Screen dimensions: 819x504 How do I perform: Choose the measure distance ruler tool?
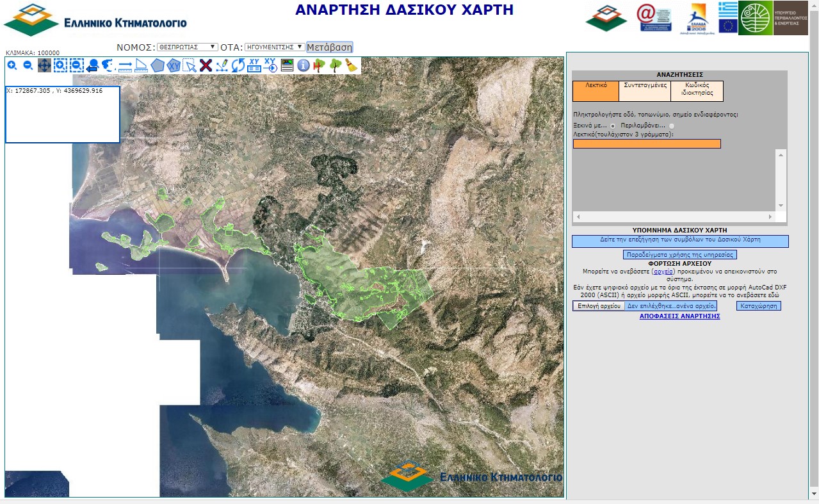[x=125, y=65]
